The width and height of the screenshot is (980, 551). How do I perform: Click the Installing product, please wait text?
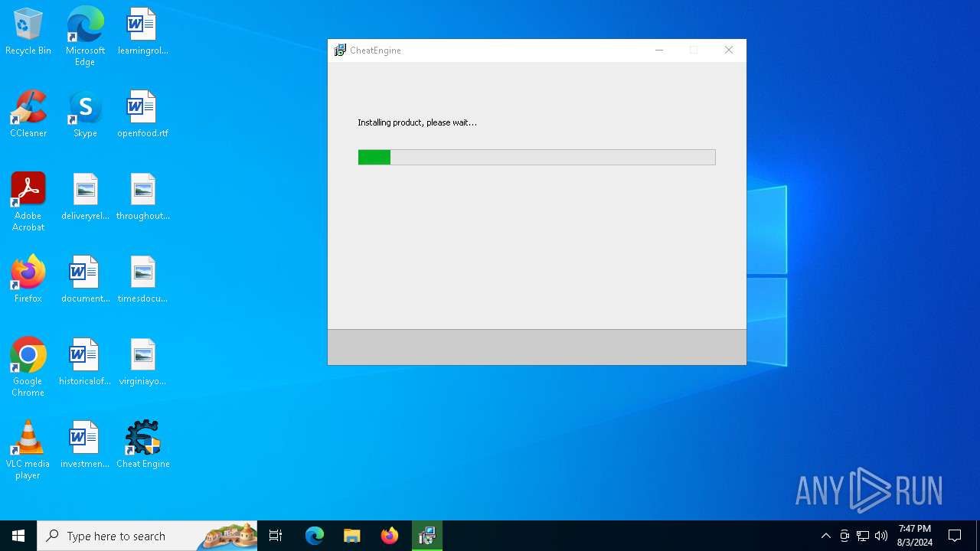point(417,122)
